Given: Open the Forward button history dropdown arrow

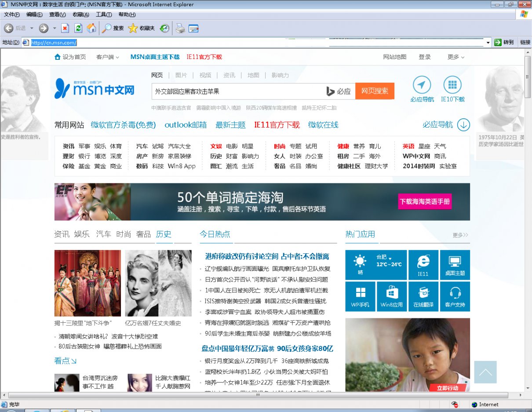Looking at the screenshot, I should tap(55, 28).
